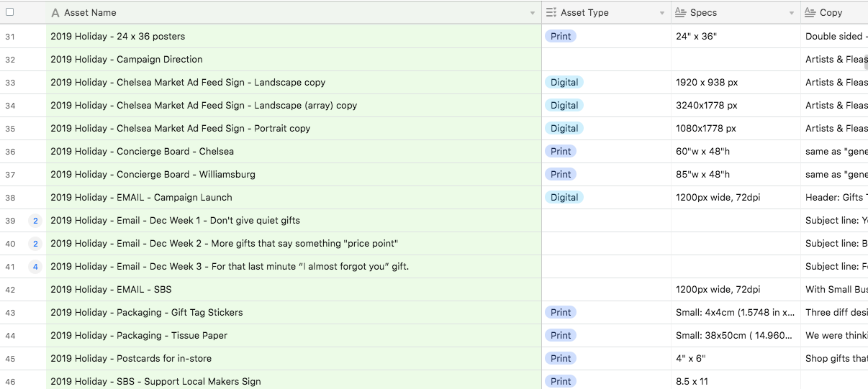868x389 pixels.
Task: Click the Copy column header
Action: pyautogui.click(x=835, y=13)
